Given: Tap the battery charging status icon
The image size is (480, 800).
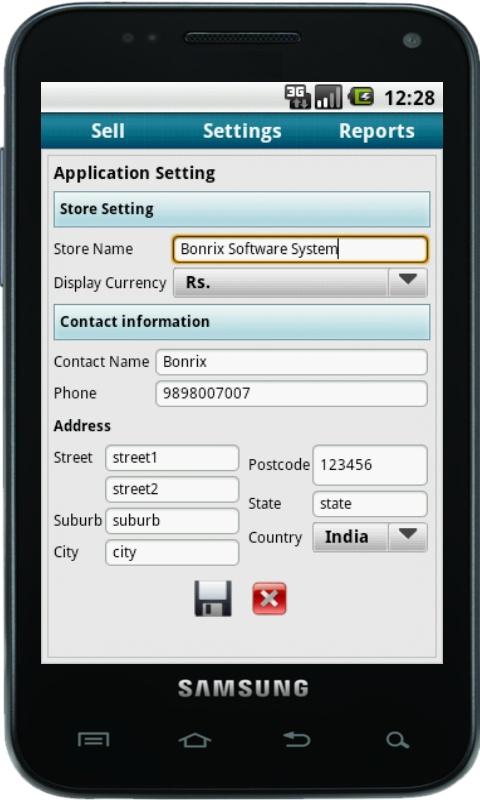Looking at the screenshot, I should click(361, 96).
